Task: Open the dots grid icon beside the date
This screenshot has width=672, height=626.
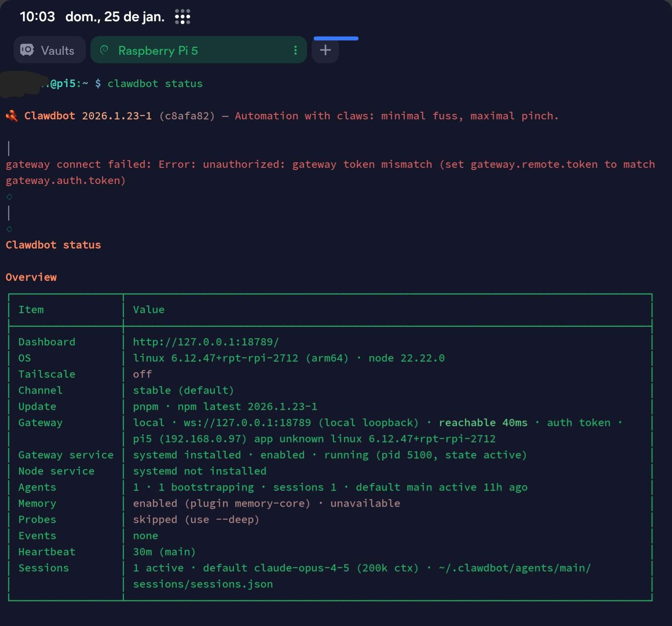Action: 183,17
